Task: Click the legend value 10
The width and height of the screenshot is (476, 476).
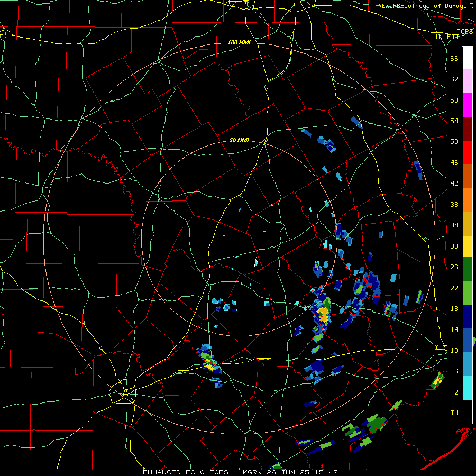Action: pos(454,350)
